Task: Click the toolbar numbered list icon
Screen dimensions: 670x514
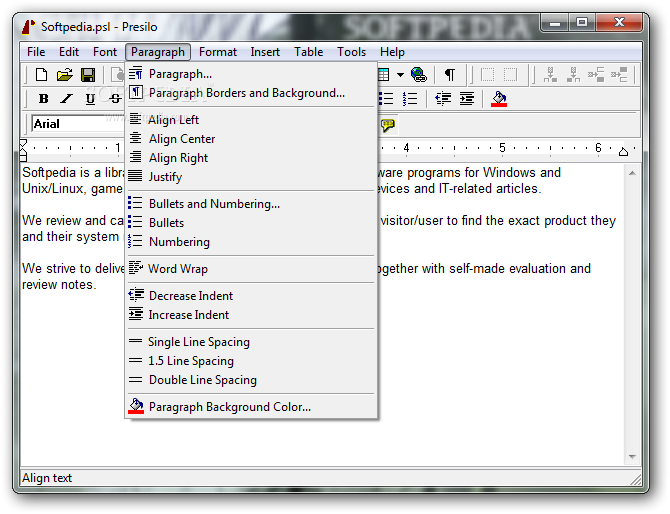Action: 410,99
